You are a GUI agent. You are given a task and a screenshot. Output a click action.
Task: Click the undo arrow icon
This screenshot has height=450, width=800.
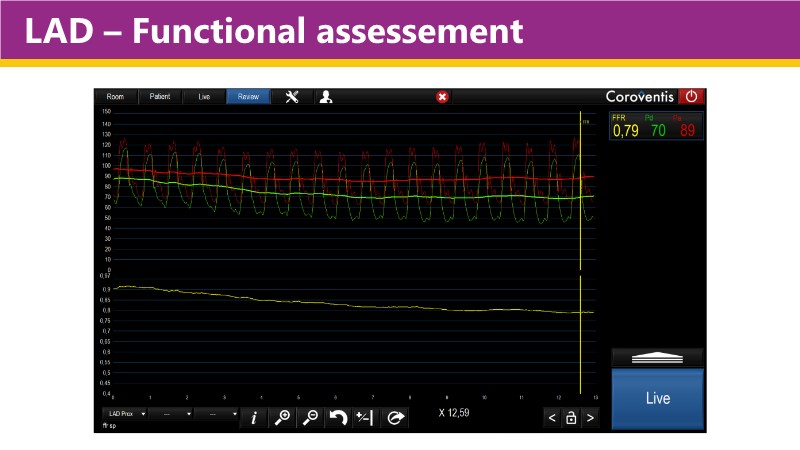(338, 418)
